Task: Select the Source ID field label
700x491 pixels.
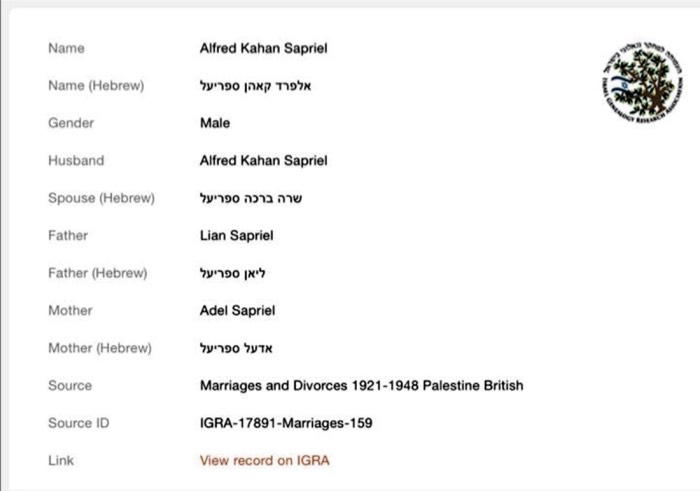Action: click(x=78, y=423)
